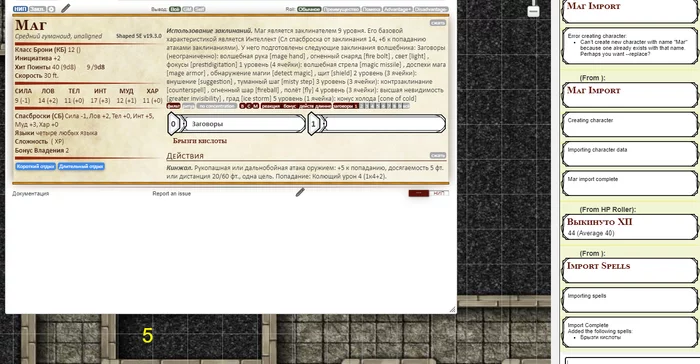Click the pencil icon beside Report an issue
Screen dimensions: 700x364
[x=300, y=192]
